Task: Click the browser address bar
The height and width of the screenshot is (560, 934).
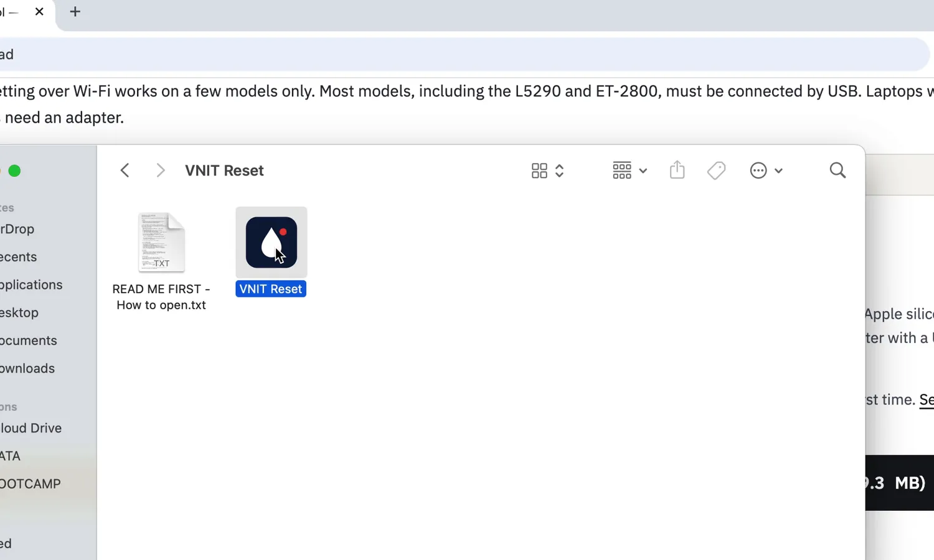Action: click(465, 54)
